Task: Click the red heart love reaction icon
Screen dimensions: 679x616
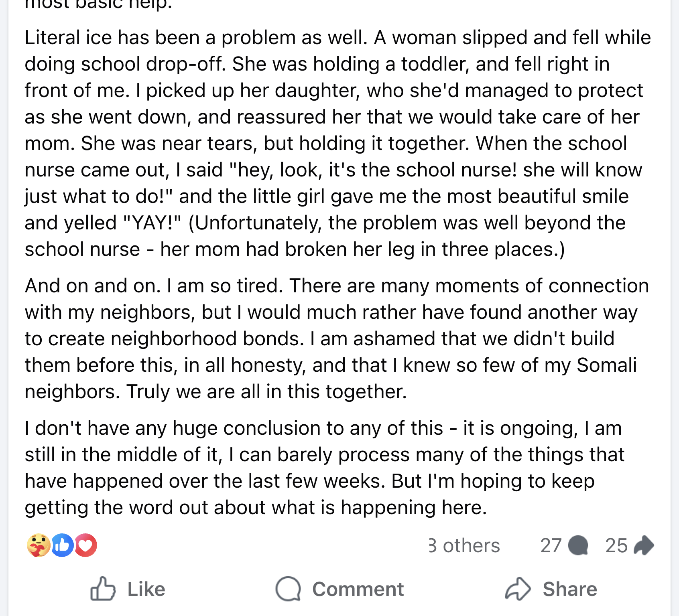Action: click(x=86, y=546)
